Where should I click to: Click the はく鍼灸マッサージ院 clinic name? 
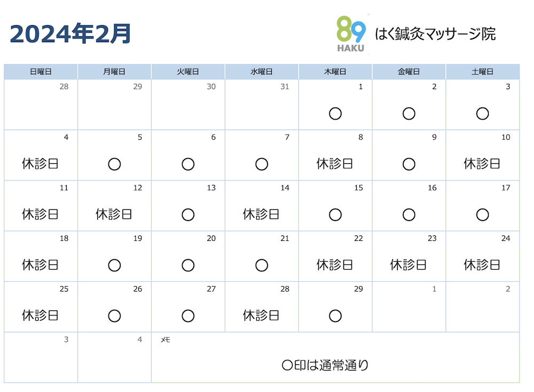coord(435,34)
